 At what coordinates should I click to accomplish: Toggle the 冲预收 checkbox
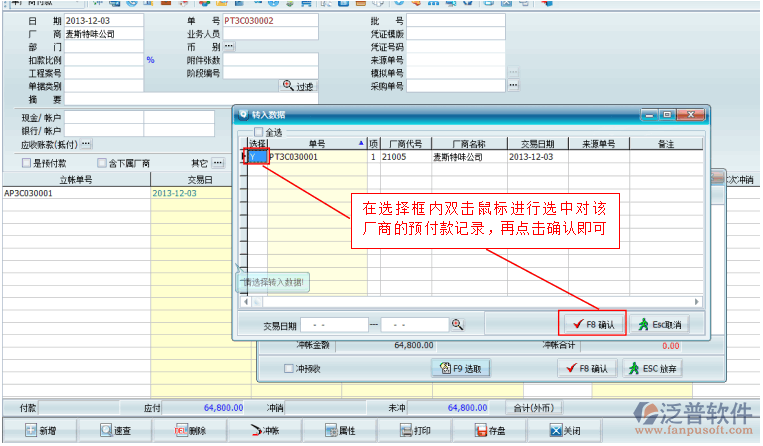coord(289,369)
